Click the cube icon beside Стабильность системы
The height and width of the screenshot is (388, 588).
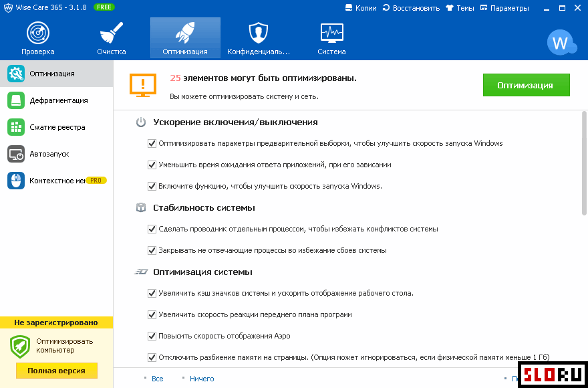pos(141,207)
